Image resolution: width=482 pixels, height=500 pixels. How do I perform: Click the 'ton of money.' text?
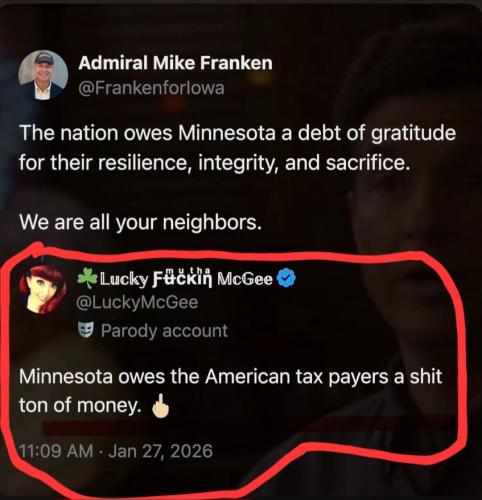click(x=80, y=405)
